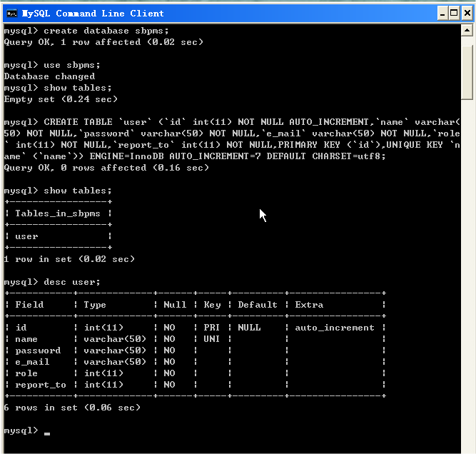
Task: Click the 'Database changed' message
Action: tap(49, 76)
